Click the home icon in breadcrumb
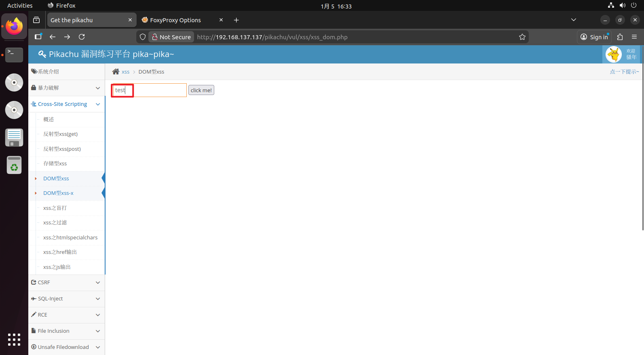Screen dimensions: 644x355 click(116, 72)
